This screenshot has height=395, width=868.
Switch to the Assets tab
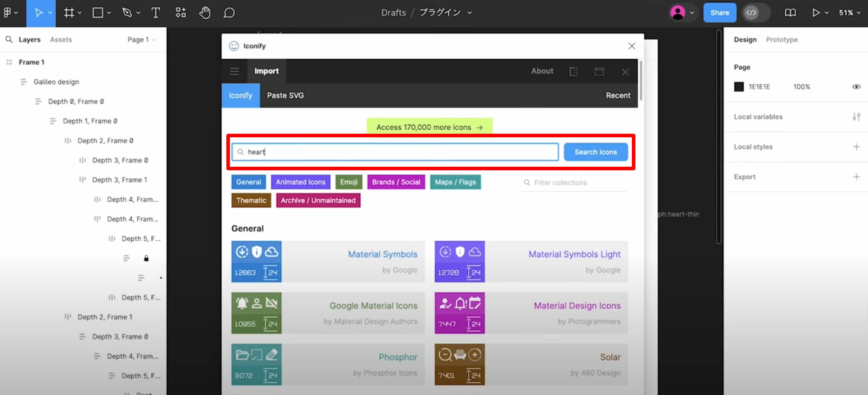61,40
